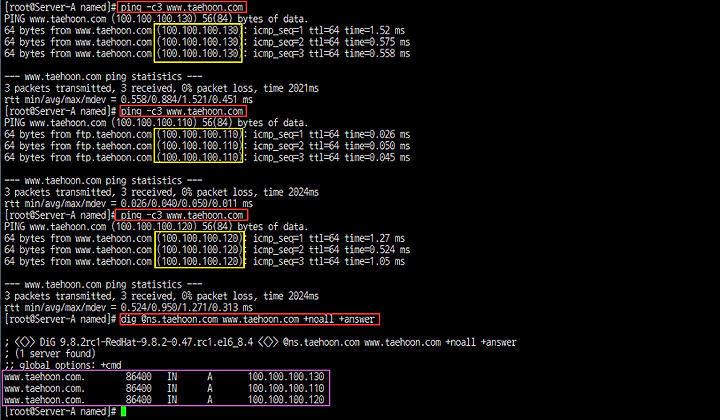This screenshot has height=420, width=720.
Task: Click the 'time=1.52 ms' value
Action: coord(374,30)
